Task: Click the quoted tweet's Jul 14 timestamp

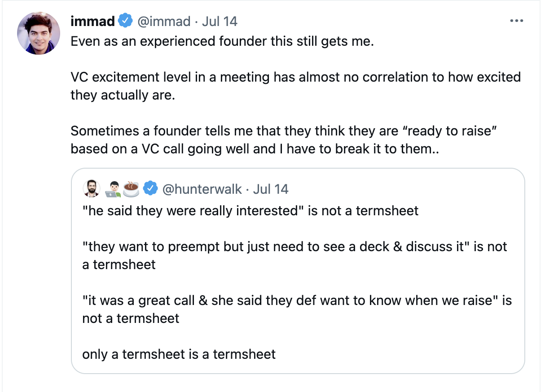Action: click(271, 189)
